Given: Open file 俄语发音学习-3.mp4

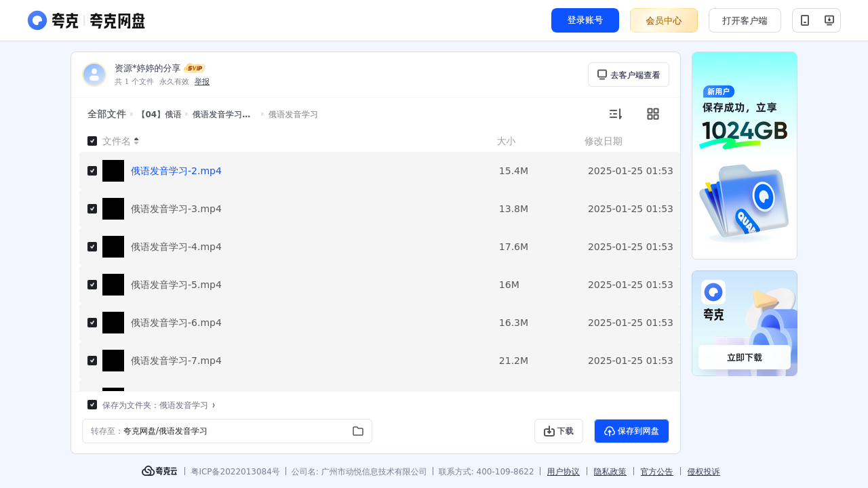Looking at the screenshot, I should coord(176,209).
